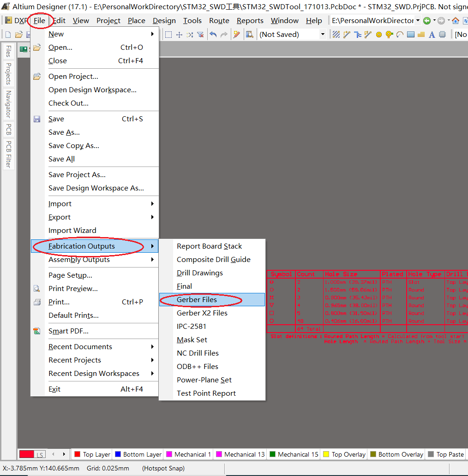Screen dimensions: 468x476
Task: Click the cross probe pencil icon
Action: pos(237,35)
